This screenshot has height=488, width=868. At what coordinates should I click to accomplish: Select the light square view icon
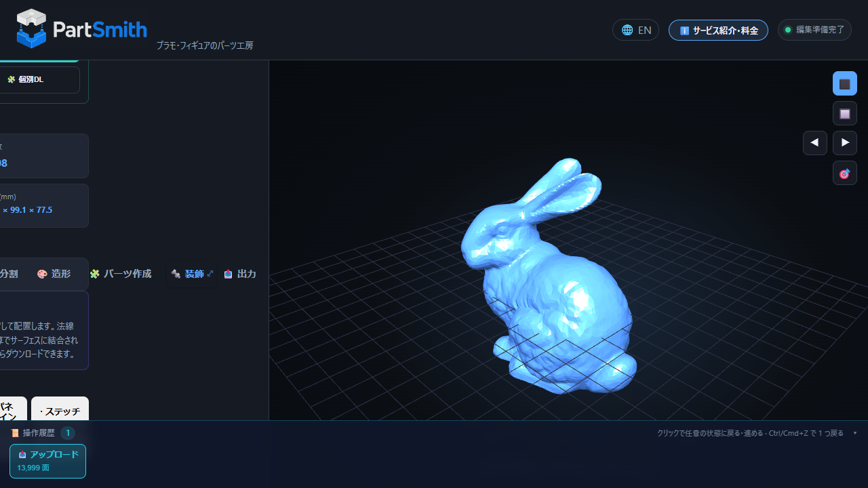(845, 113)
